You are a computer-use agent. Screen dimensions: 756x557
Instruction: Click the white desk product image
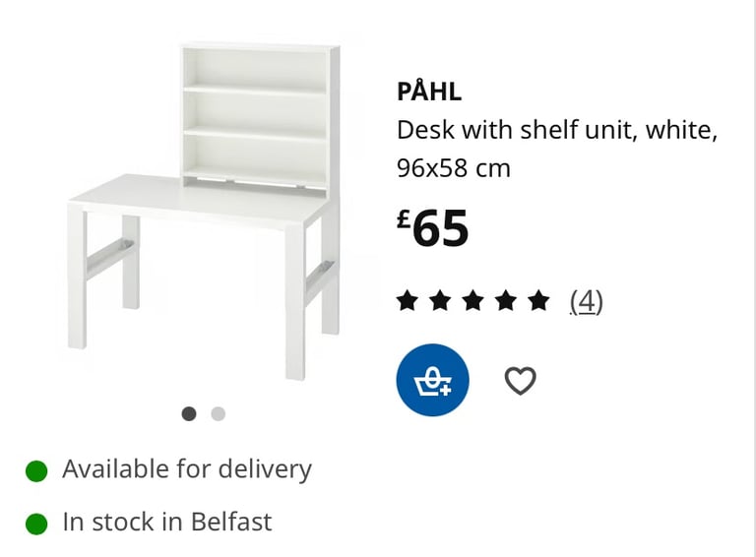[x=204, y=211]
